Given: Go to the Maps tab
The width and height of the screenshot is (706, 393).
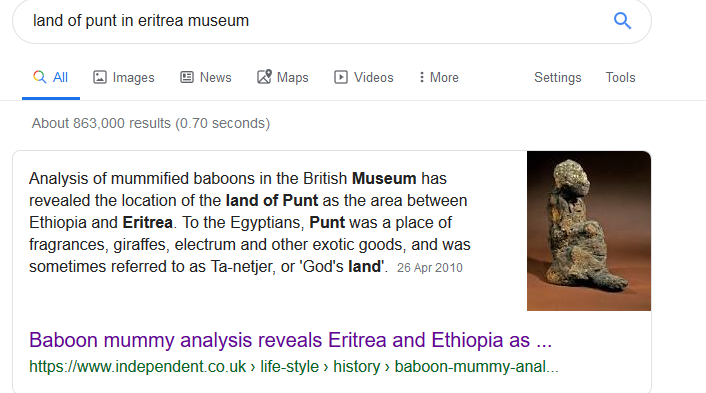Looking at the screenshot, I should pos(293,78).
